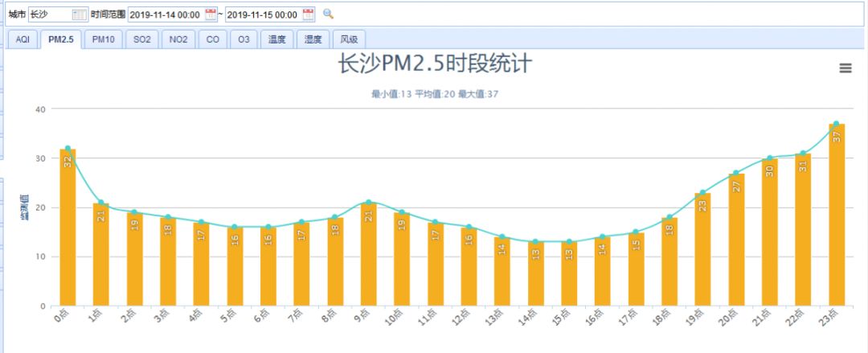The width and height of the screenshot is (868, 353).
Task: Click the 17点 bar with value 15
Action: (636, 269)
